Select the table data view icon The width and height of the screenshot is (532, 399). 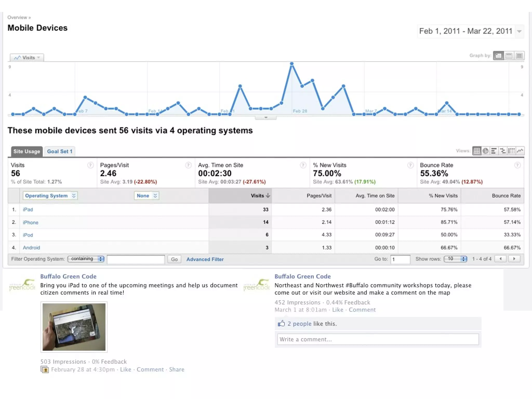click(x=477, y=151)
